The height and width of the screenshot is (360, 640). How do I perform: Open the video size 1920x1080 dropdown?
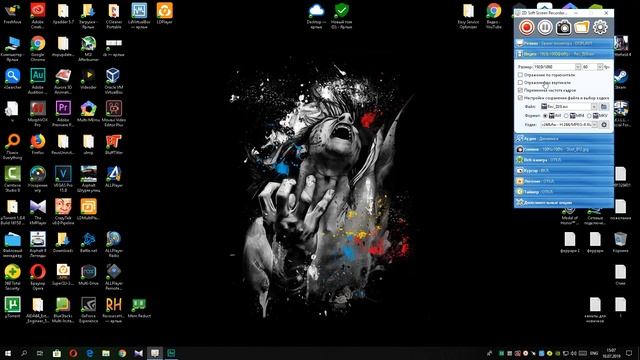(x=578, y=67)
